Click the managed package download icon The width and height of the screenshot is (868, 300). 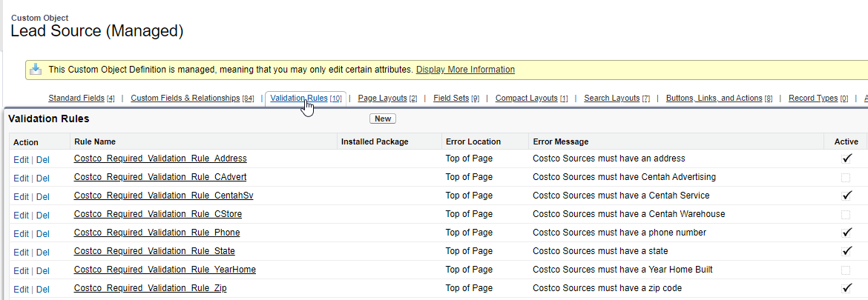click(x=35, y=70)
